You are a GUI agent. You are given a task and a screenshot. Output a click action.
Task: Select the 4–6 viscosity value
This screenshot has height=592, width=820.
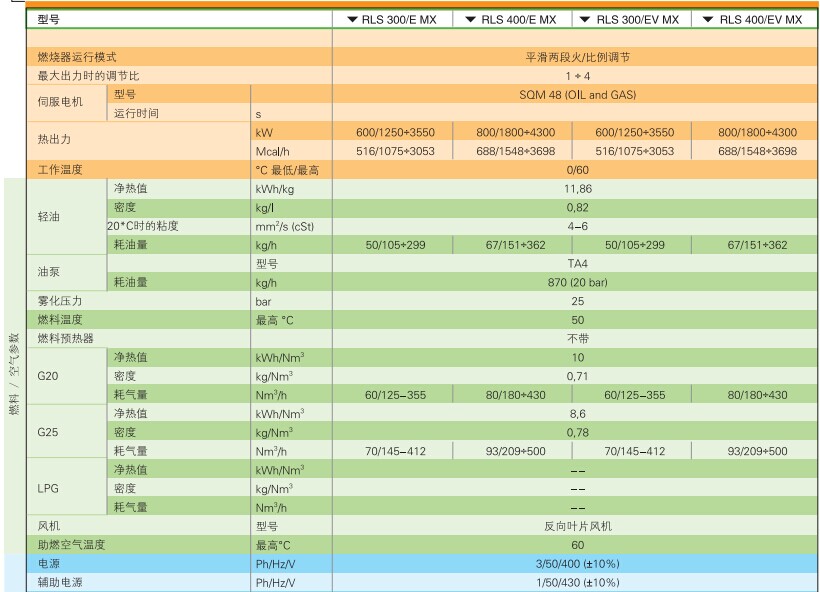pos(577,226)
